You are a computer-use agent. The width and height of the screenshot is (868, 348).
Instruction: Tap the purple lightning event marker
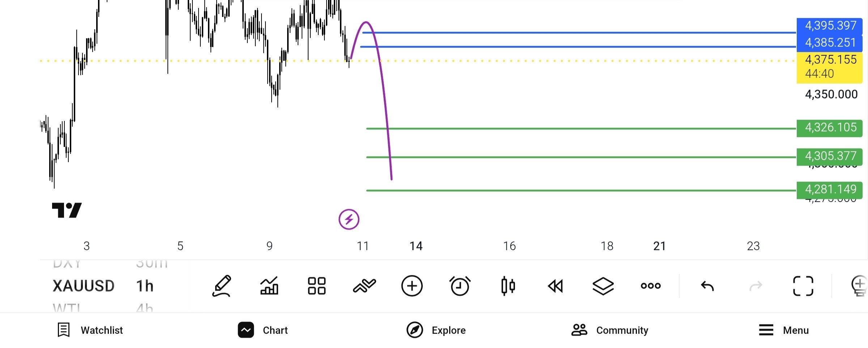[349, 219]
